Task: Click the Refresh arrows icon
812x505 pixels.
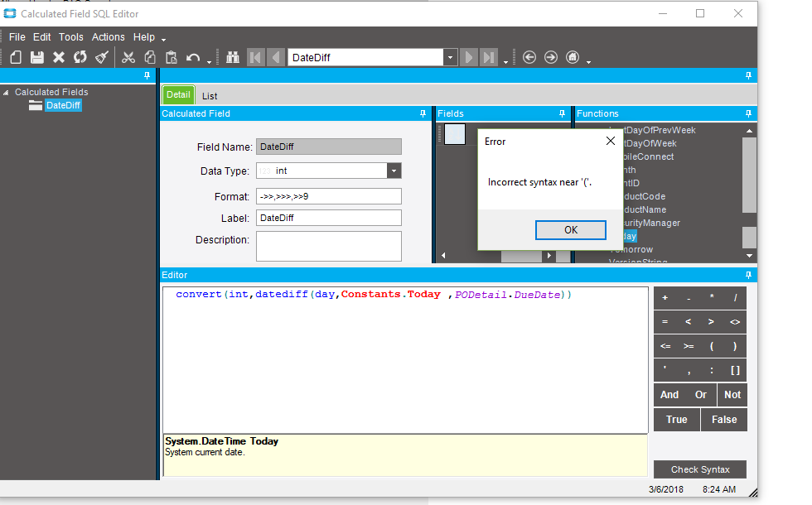Action: point(80,57)
